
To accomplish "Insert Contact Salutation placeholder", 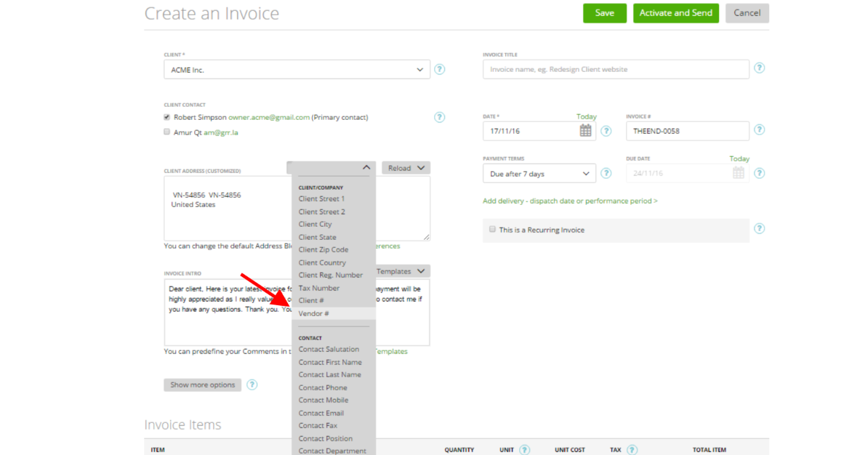I will coord(329,350).
